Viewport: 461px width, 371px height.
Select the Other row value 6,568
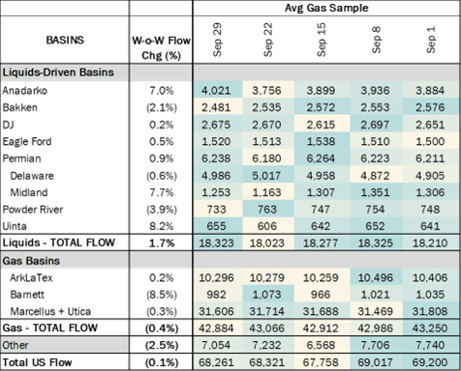(x=321, y=345)
